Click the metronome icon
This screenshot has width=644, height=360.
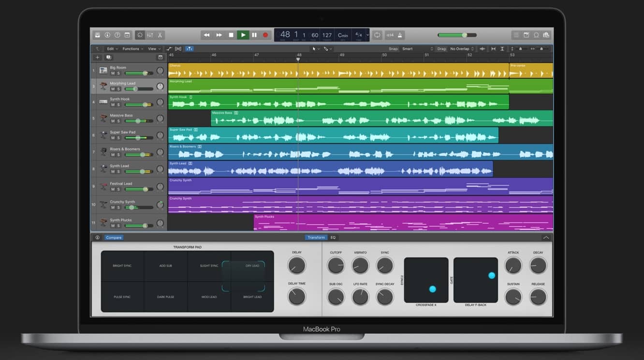coord(401,35)
